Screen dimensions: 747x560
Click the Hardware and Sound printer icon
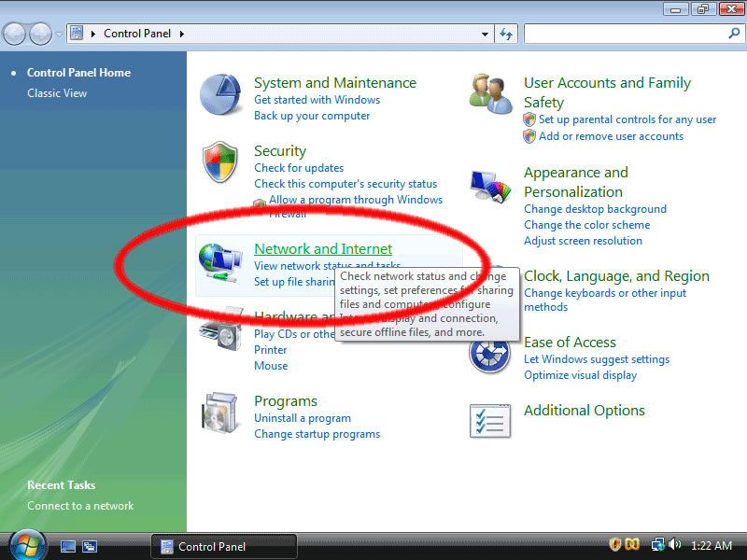coord(220,330)
